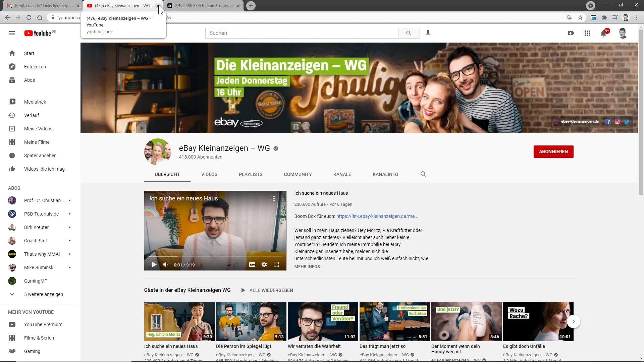Open the YouTube hamburger guide menu
Image resolution: width=644 pixels, height=362 pixels.
12,33
